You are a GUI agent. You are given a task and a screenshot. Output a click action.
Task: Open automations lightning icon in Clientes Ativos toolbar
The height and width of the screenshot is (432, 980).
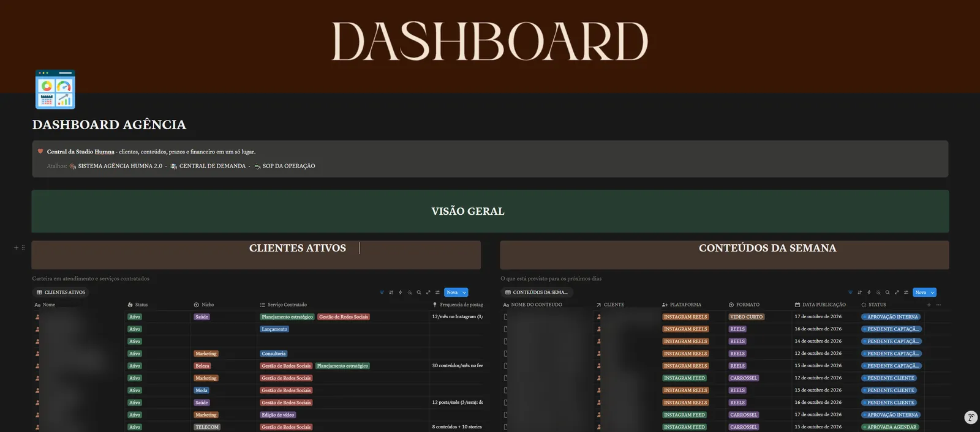click(401, 292)
